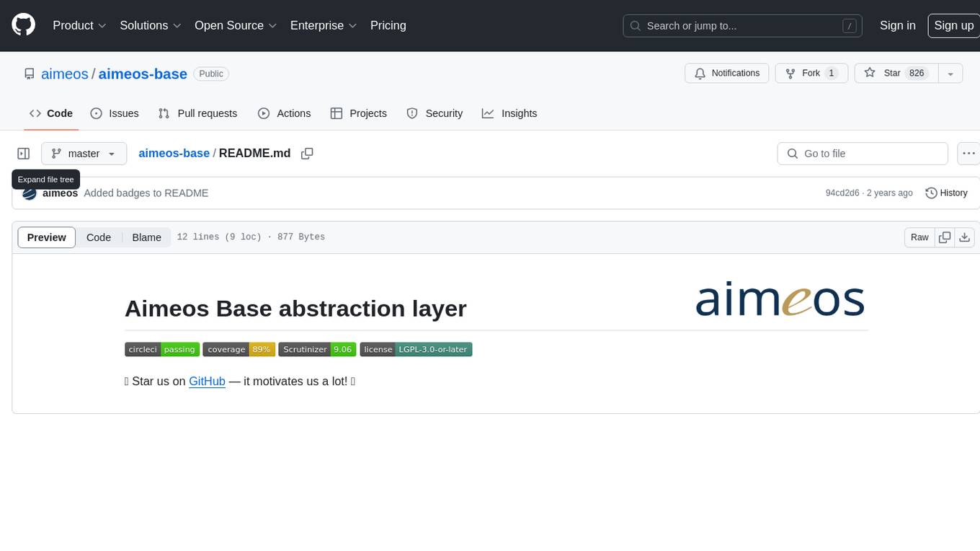Open the aimeos owner link
This screenshot has width=980, height=551.
65,74
